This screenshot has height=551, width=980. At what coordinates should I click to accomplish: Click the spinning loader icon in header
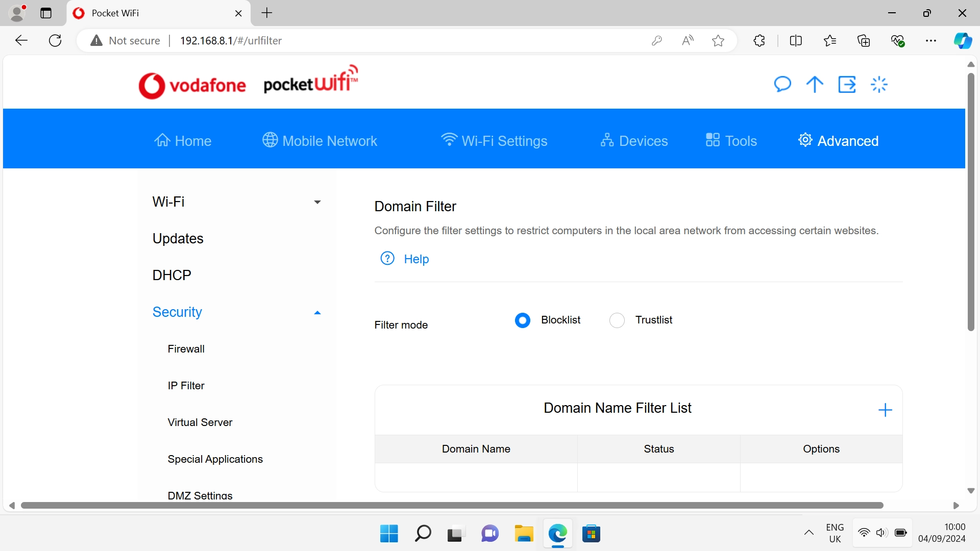pyautogui.click(x=879, y=84)
